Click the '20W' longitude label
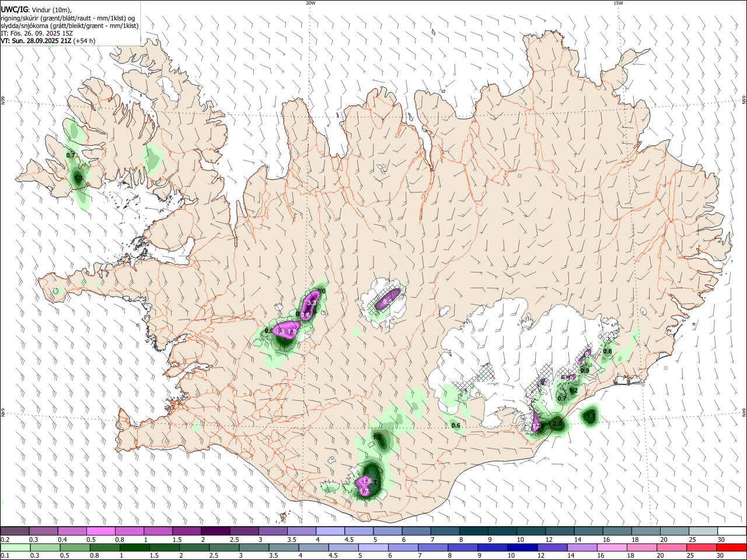The image size is (747, 560). click(310, 3)
